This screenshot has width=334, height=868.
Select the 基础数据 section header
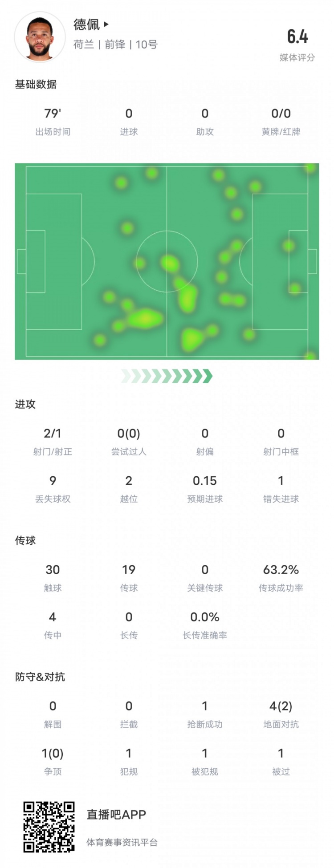coord(36,84)
